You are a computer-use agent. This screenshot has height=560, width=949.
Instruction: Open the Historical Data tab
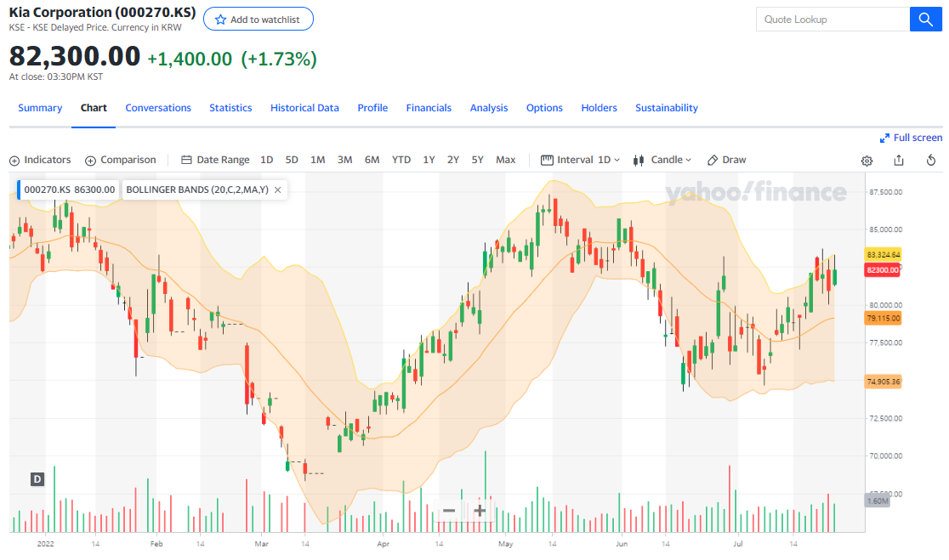point(304,108)
